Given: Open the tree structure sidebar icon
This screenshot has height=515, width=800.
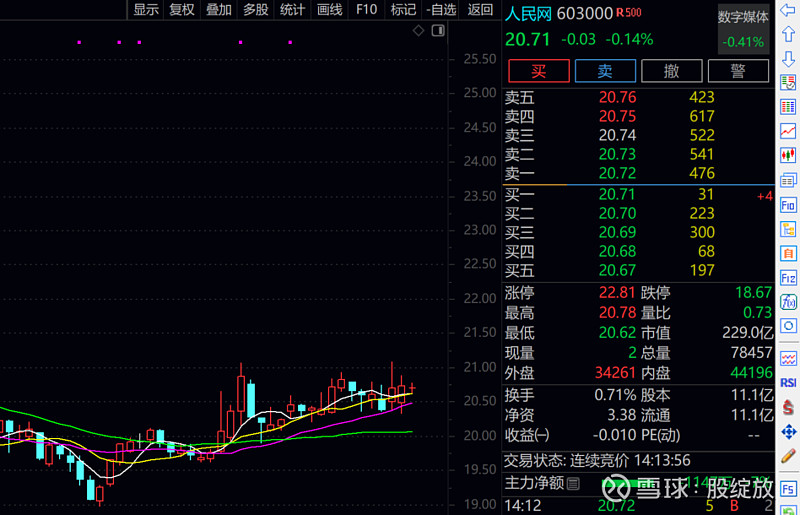Looking at the screenshot, I should click(788, 229).
